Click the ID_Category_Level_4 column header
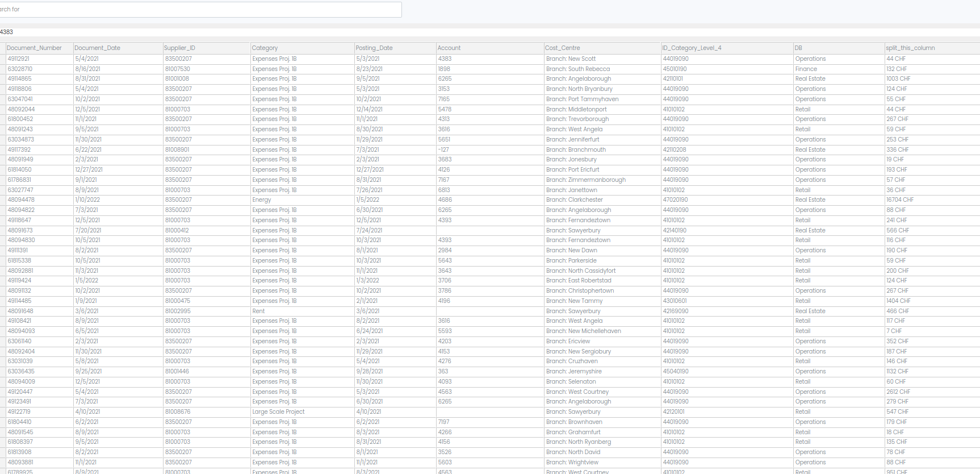Screen dimensions: 980x474 click(x=692, y=48)
